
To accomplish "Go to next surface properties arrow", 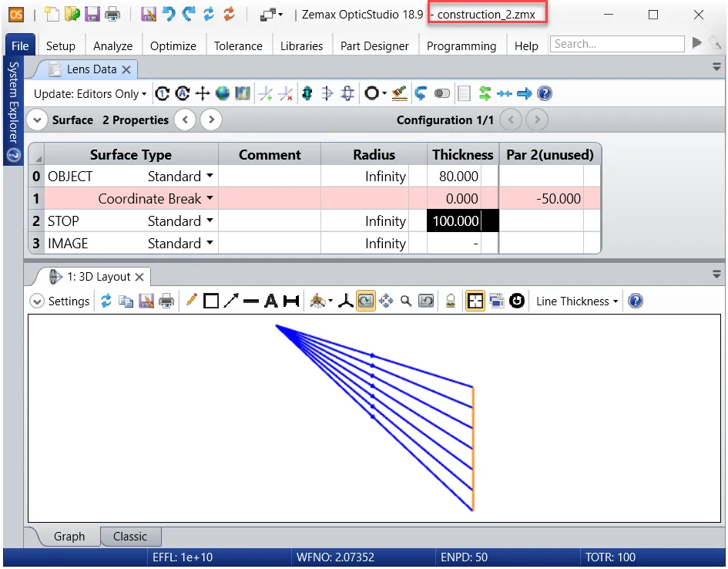I will pyautogui.click(x=211, y=120).
